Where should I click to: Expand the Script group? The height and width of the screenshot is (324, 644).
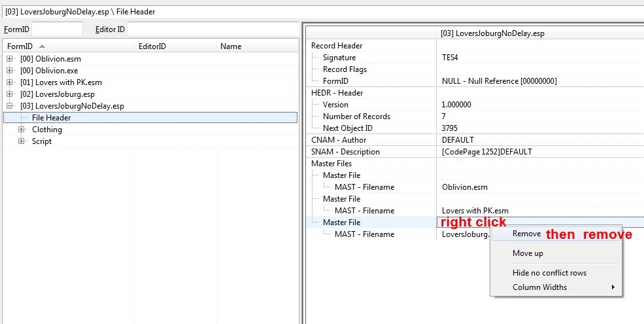point(22,141)
